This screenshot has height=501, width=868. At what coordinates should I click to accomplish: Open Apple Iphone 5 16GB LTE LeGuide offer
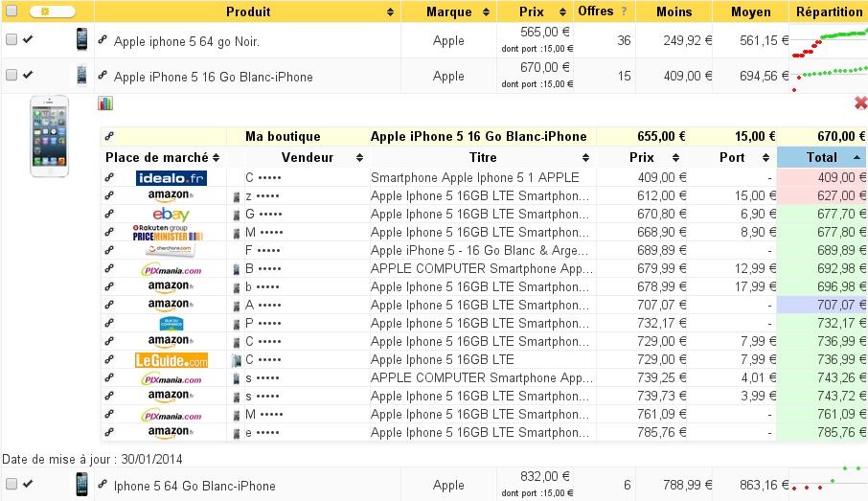click(x=443, y=360)
